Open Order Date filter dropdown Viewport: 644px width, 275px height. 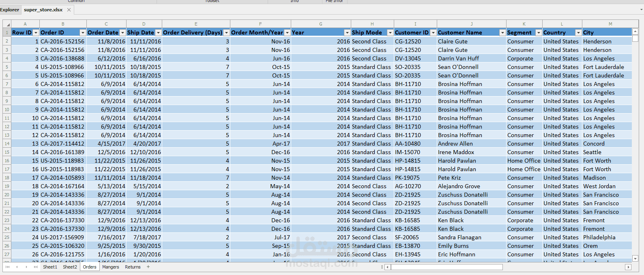tap(122, 32)
